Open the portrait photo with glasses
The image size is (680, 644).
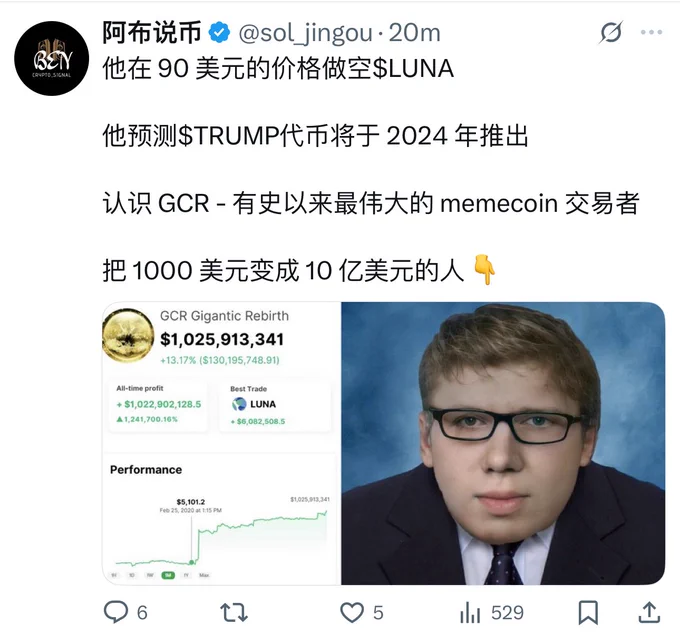pyautogui.click(x=503, y=443)
